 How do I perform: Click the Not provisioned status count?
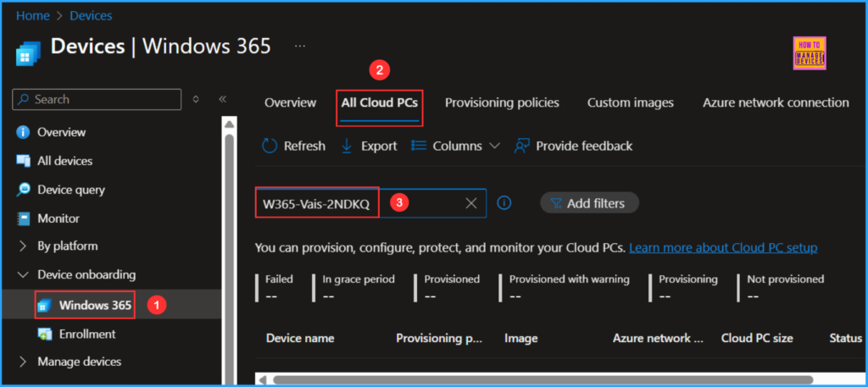pos(754,296)
